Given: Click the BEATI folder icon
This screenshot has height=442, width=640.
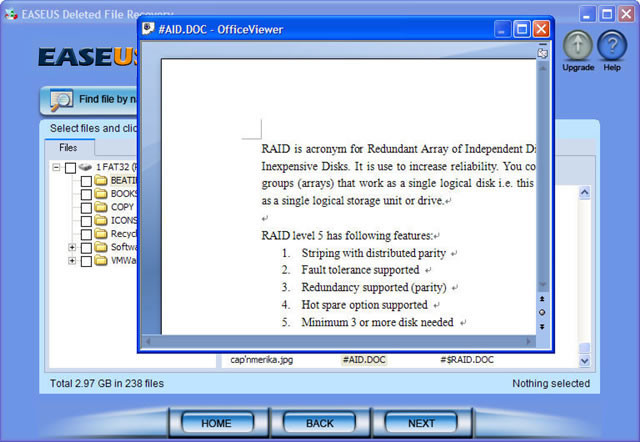Looking at the screenshot, I should tap(101, 180).
